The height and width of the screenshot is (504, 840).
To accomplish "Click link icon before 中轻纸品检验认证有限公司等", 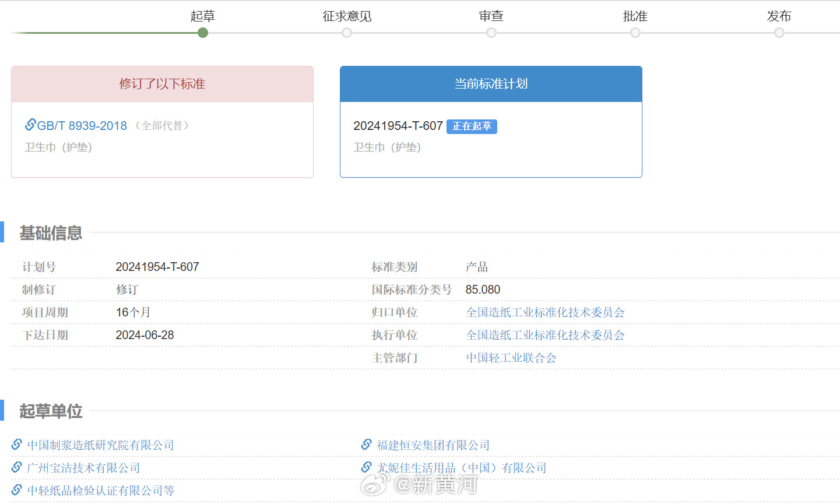I will (17, 490).
